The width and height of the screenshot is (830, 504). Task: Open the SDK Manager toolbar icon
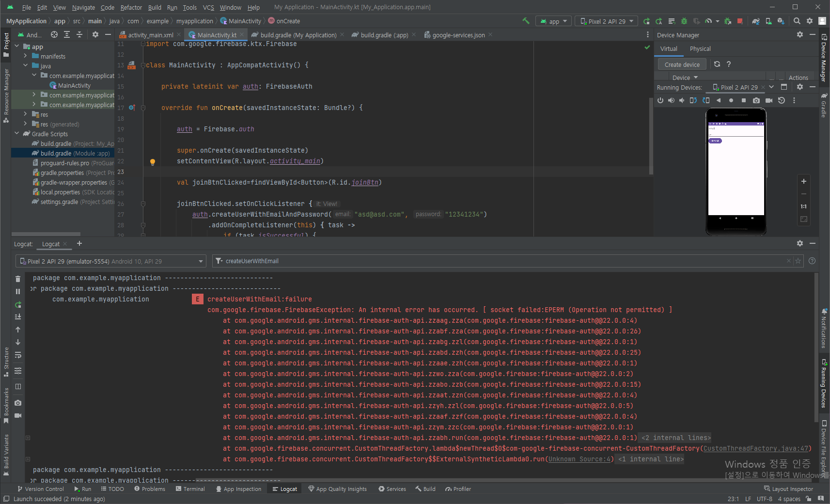tap(781, 21)
